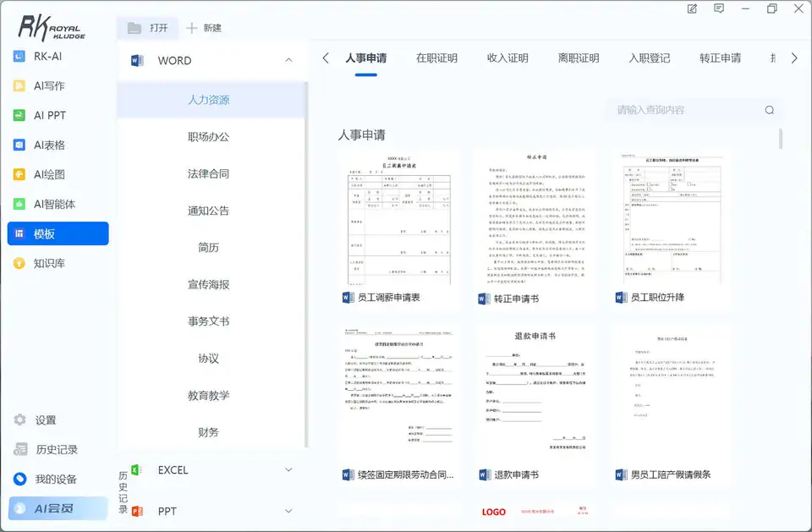Open 设置 gear icon
This screenshot has width=812, height=532.
coord(20,420)
